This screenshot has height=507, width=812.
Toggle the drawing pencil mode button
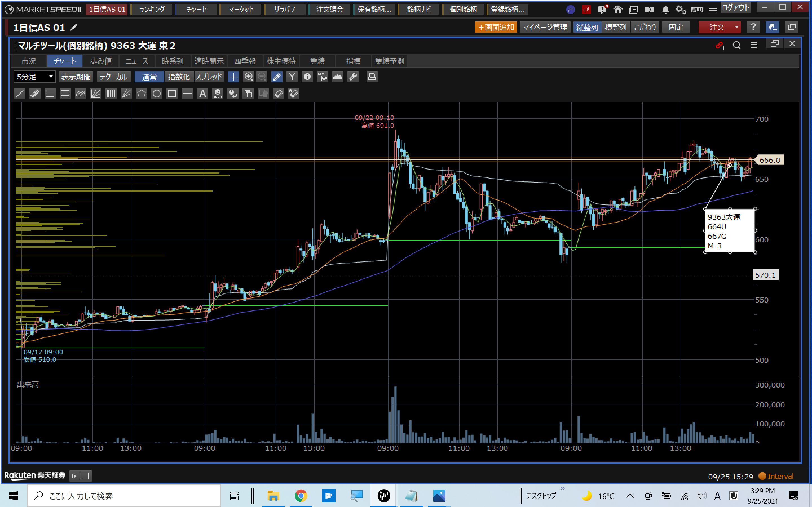pos(277,77)
